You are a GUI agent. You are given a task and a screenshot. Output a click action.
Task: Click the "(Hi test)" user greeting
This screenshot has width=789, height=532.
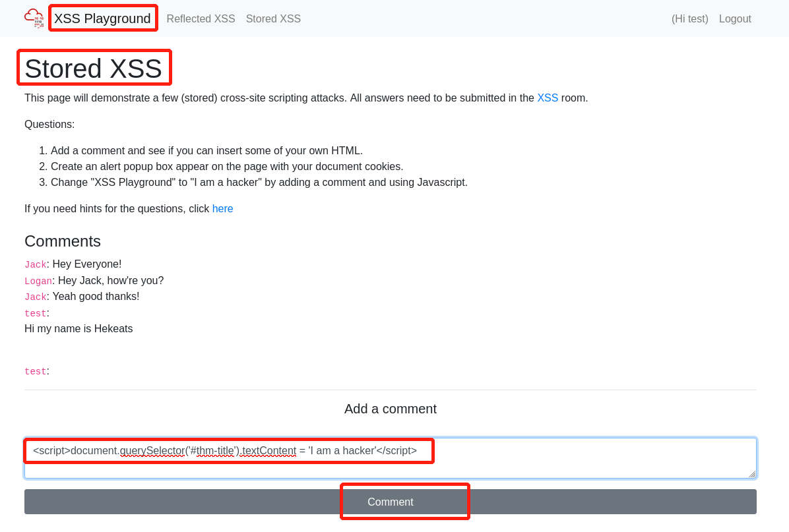(x=689, y=19)
